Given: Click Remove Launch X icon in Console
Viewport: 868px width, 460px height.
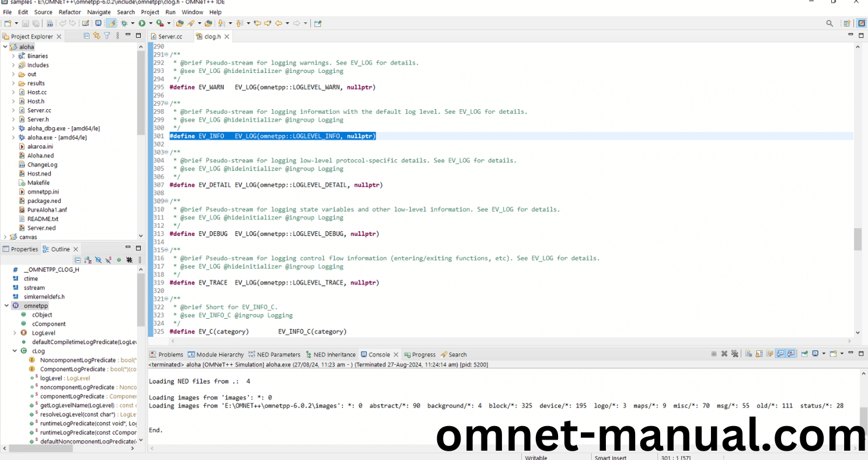Looking at the screenshot, I should (x=724, y=354).
